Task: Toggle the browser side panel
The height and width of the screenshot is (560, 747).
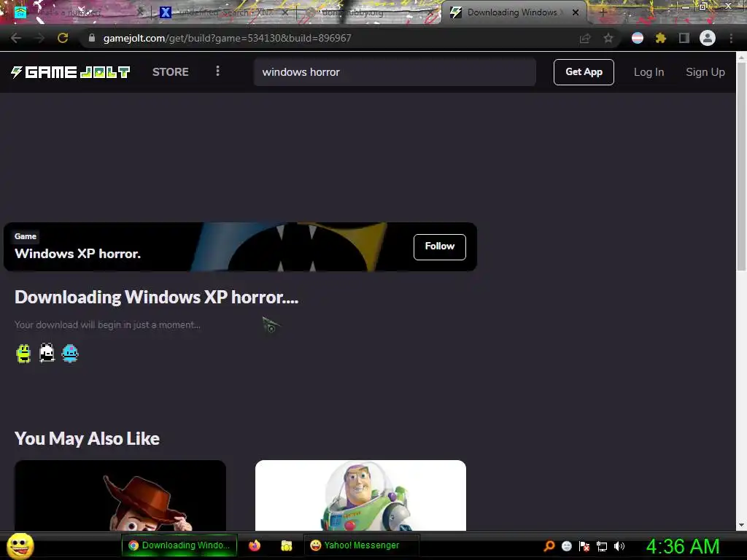Action: point(684,38)
